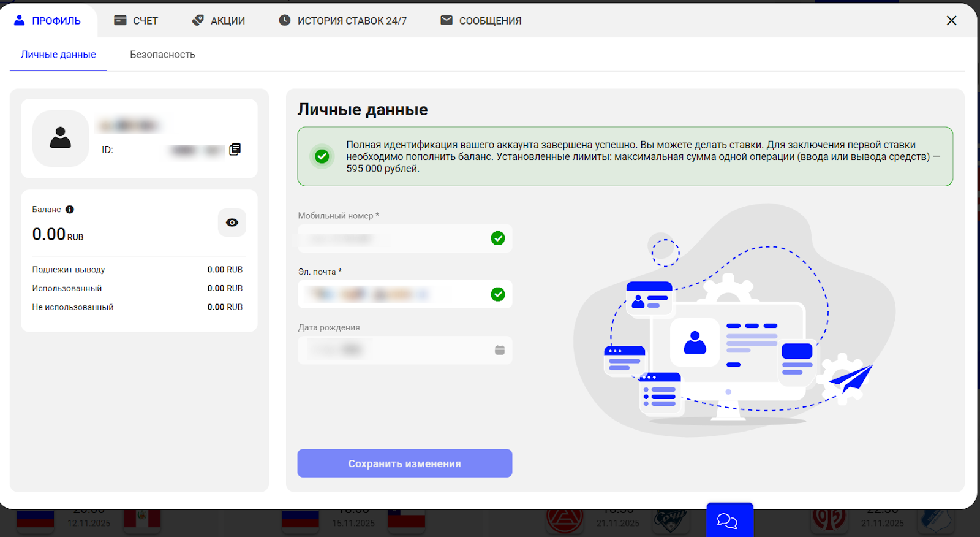Click the verified checkmark on email field
Viewport: 980px width, 537px height.
(x=498, y=294)
